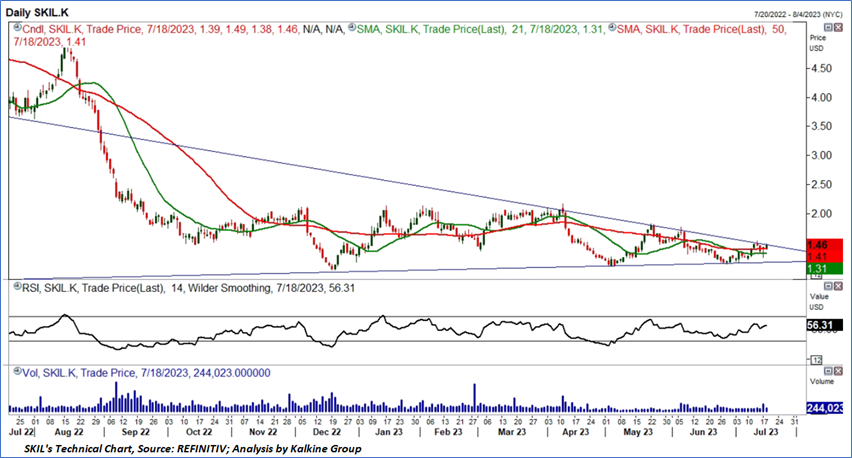
Task: Click the 3.00 price axis label
Action: (820, 155)
